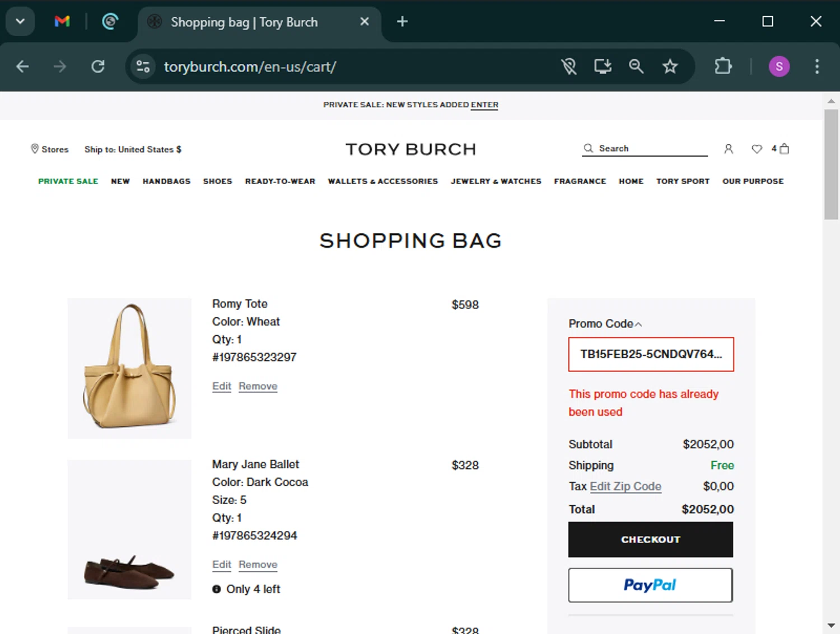Screen dimensions: 840x634
Task: Open TORY SPORT menu item
Action: pos(683,181)
